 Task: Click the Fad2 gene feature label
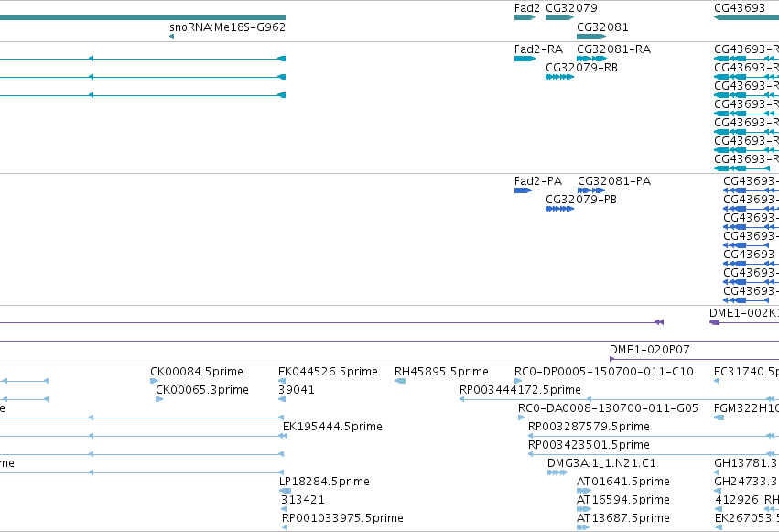pyautogui.click(x=526, y=8)
